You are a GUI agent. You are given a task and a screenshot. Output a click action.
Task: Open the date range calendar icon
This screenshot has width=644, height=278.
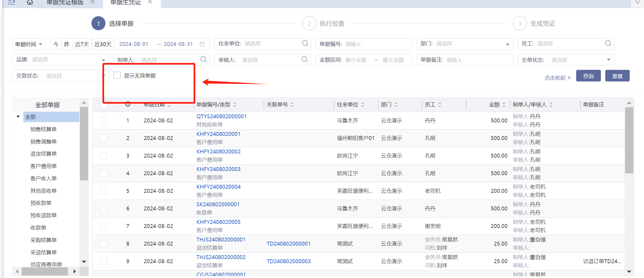[202, 44]
